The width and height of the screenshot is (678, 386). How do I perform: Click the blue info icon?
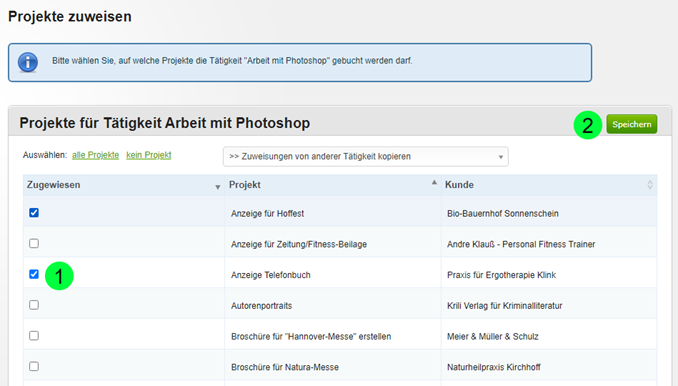pos(28,62)
